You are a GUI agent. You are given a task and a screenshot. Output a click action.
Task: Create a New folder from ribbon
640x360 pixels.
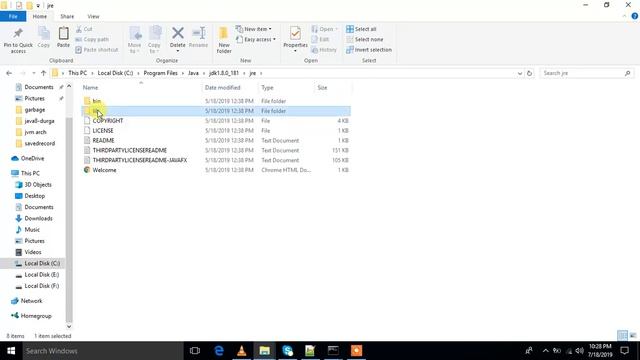tap(224, 40)
